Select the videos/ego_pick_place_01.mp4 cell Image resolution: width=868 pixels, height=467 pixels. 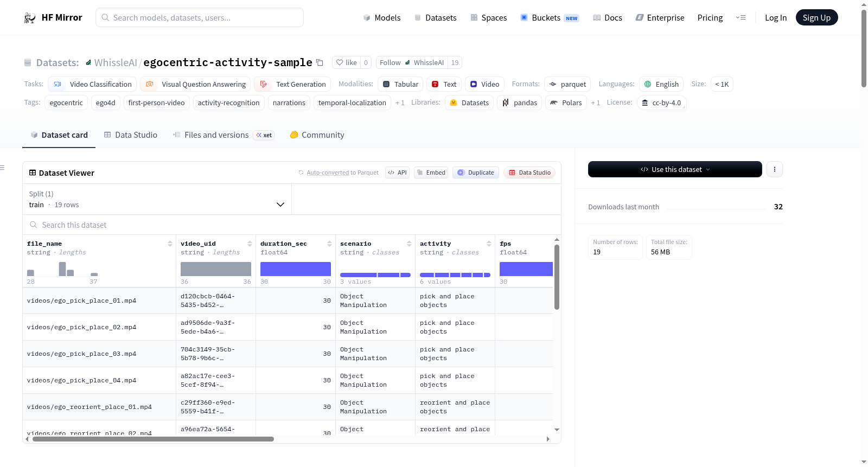tap(99, 300)
